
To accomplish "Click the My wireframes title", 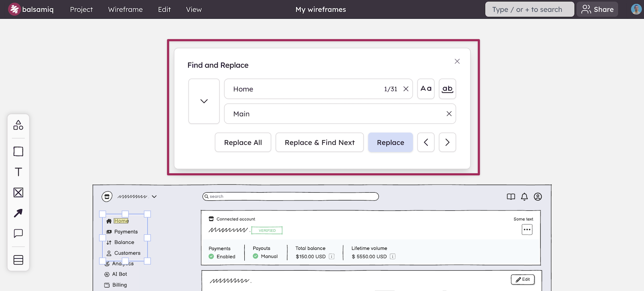I will pos(321,9).
